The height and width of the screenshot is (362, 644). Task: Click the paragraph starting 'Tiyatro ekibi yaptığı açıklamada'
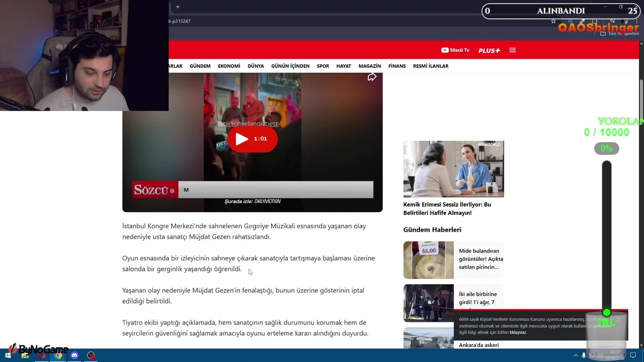246,328
